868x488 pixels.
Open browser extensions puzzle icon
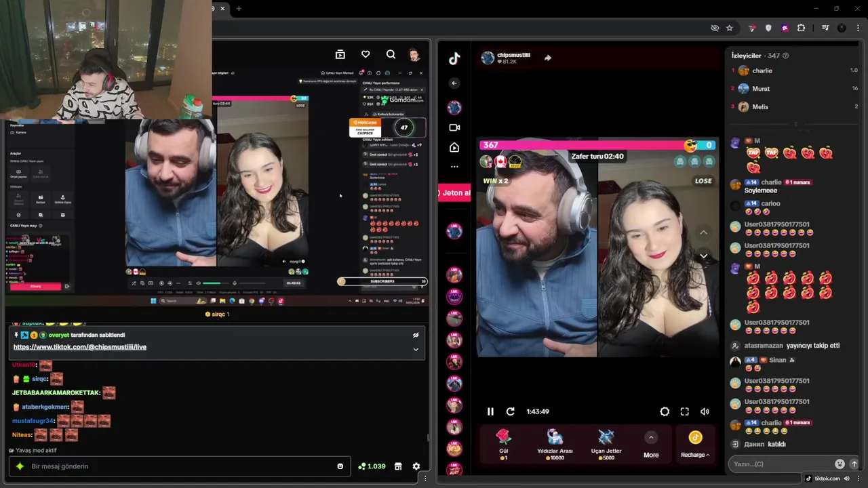point(801,28)
